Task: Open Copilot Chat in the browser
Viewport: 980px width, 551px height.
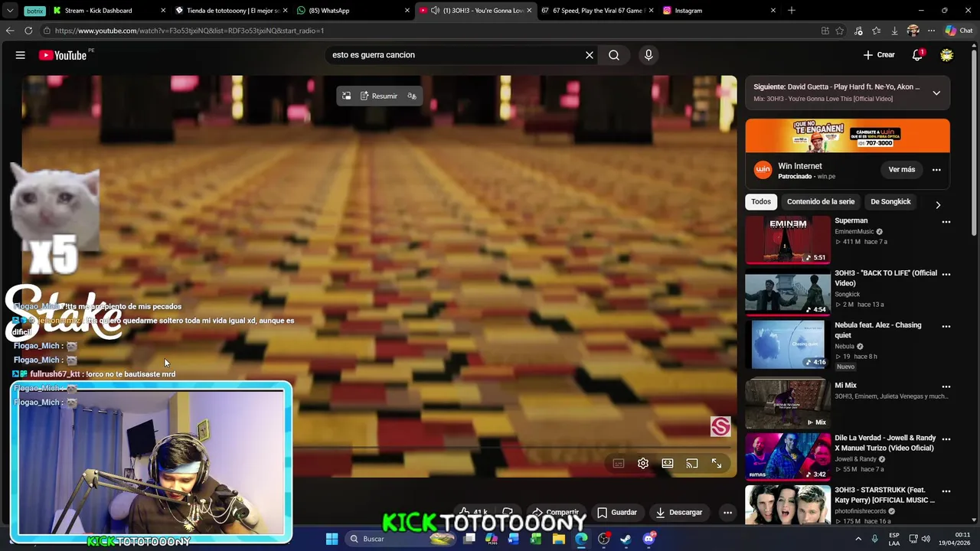Action: coord(959,31)
